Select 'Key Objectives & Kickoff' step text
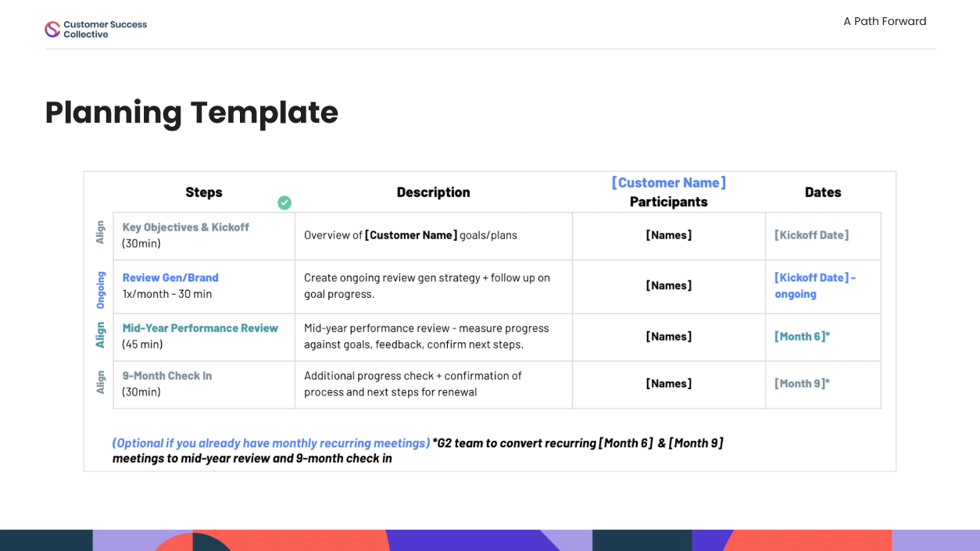 [x=185, y=227]
